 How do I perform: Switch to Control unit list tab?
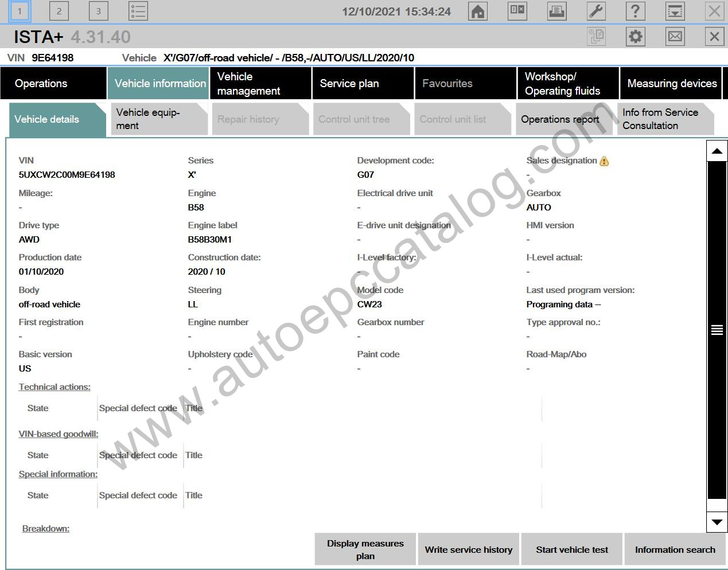462,119
